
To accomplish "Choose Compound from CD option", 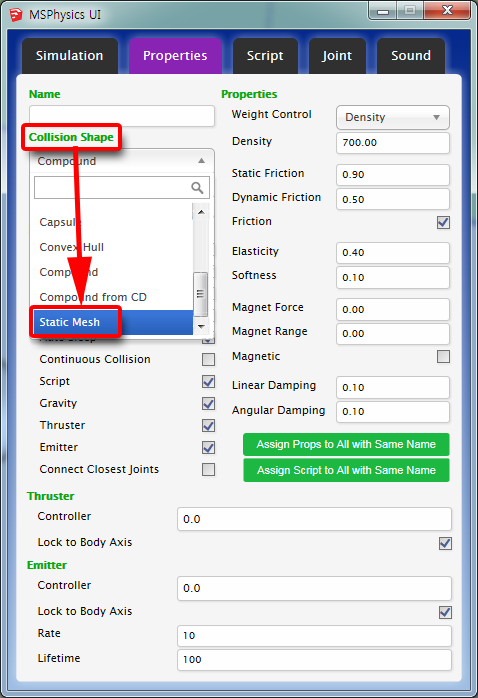I will click(111, 297).
